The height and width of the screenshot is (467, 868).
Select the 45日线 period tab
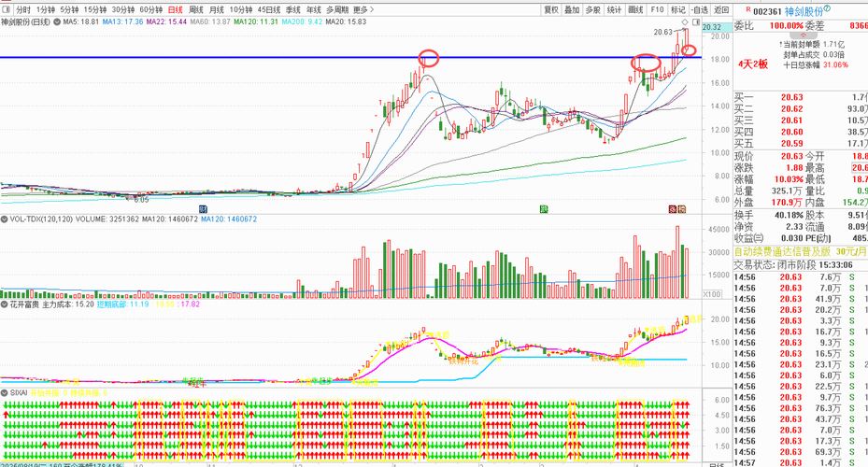pos(269,10)
